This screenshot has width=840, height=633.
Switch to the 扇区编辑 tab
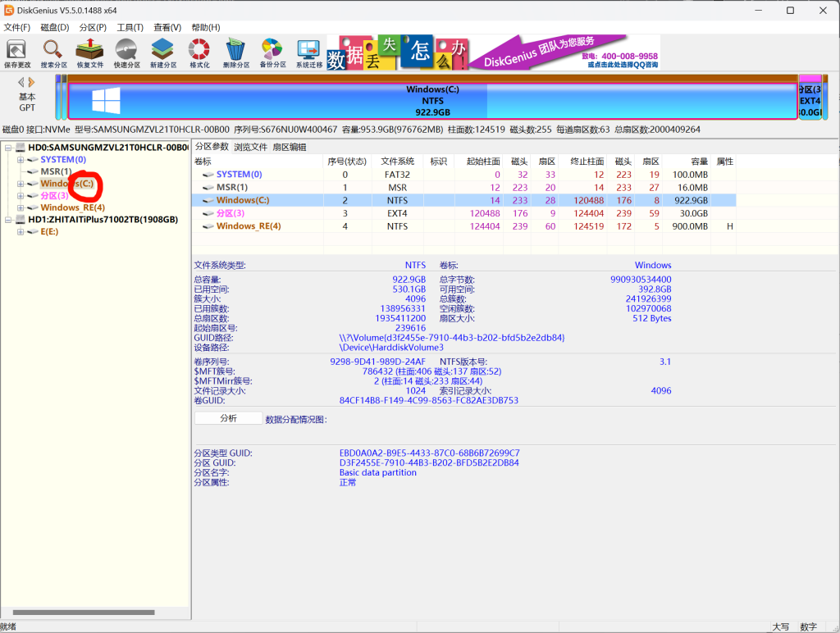pos(290,147)
